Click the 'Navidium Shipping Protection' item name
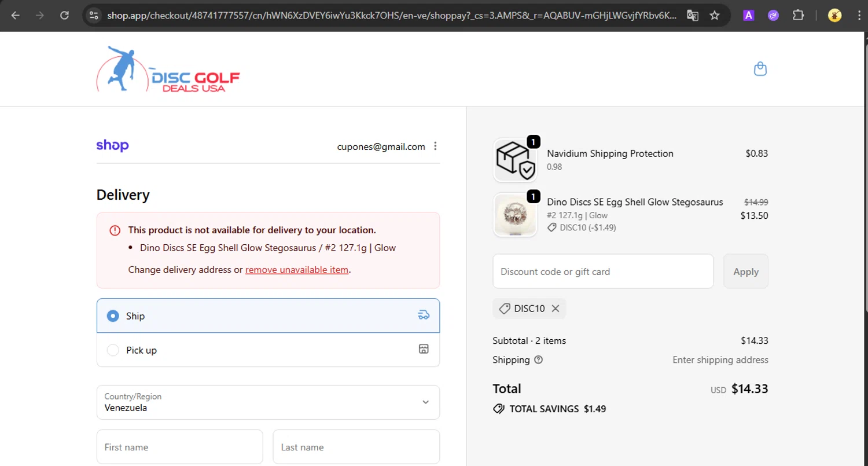Viewport: 868px width, 466px height. coord(610,153)
